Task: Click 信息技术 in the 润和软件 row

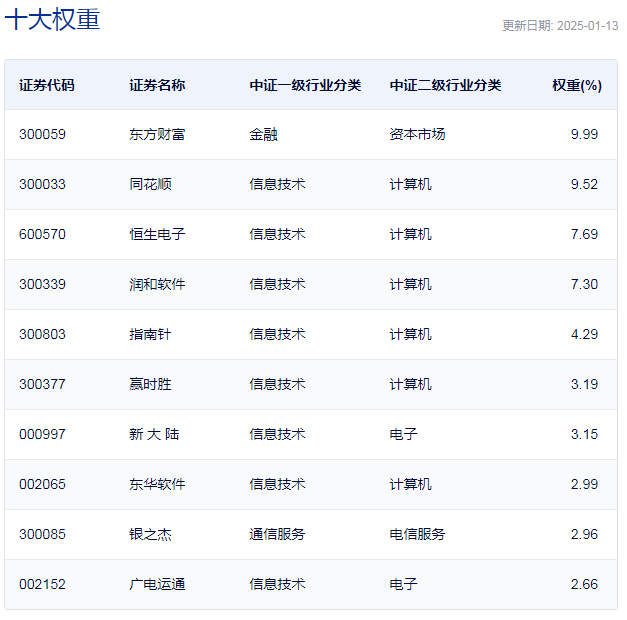Action: tap(277, 284)
